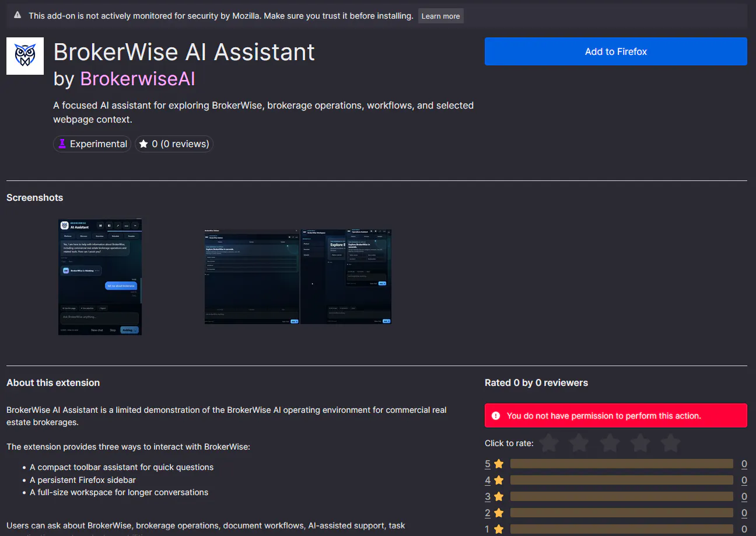
Task: Click the count beside 5 star bar
Action: click(x=744, y=464)
